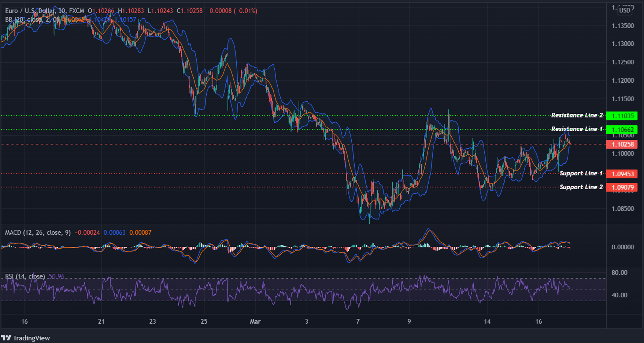Select the Mar label on the time axis
This screenshot has width=644, height=343.
point(255,321)
